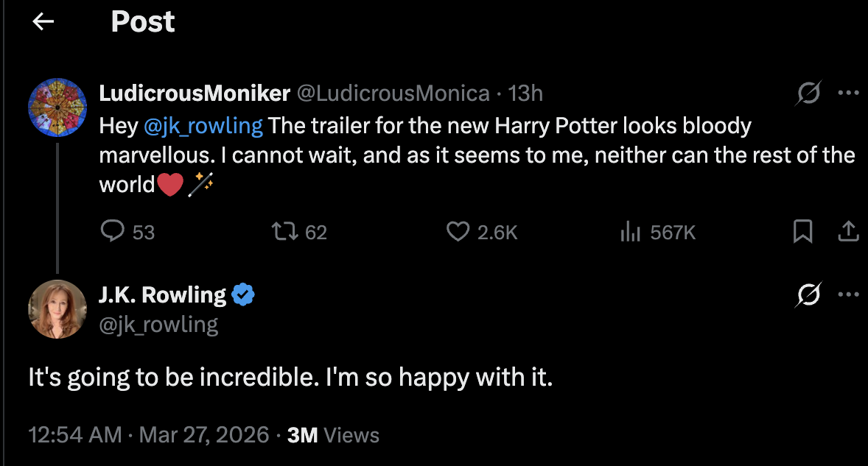This screenshot has height=466, width=868.
Task: Click J.K. Rowling's profile picture
Action: click(57, 309)
